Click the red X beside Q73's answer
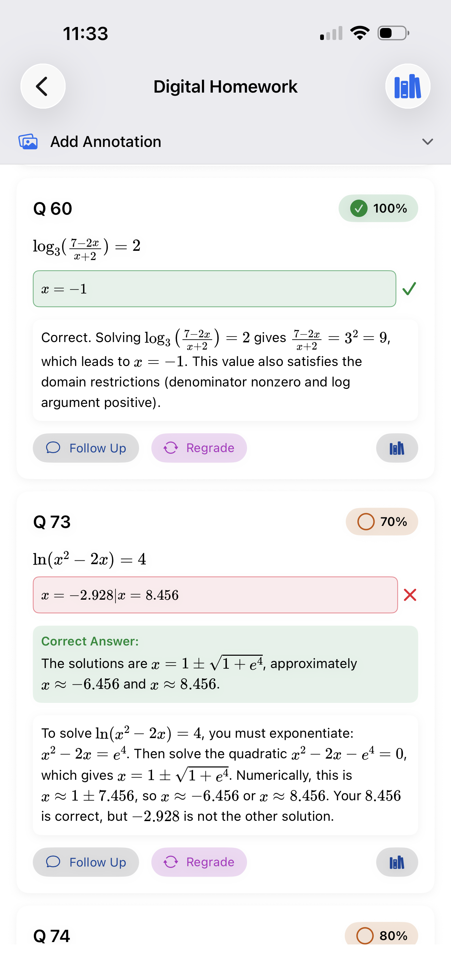The height and width of the screenshot is (980, 451). click(410, 595)
